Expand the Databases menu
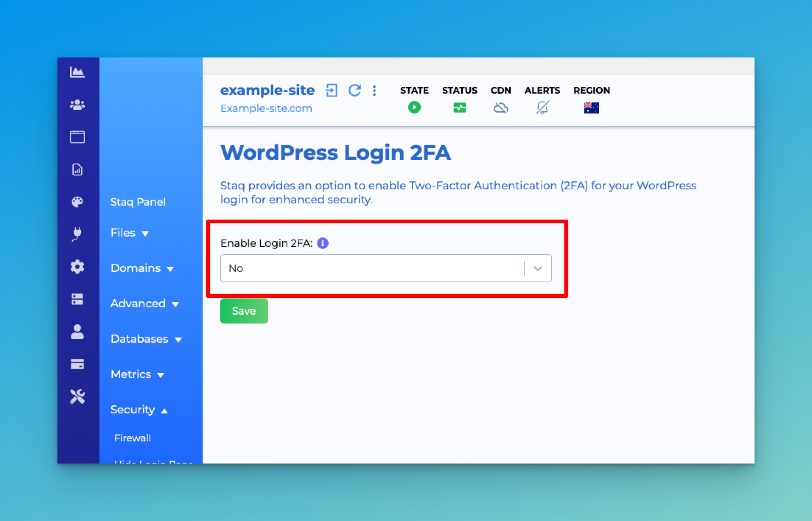 146,339
